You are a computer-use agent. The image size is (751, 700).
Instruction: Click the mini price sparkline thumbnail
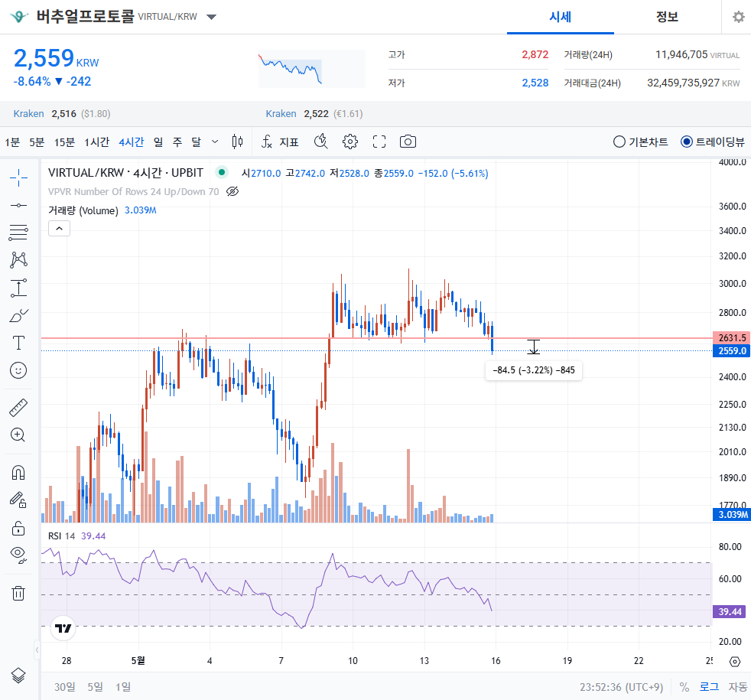(x=312, y=69)
